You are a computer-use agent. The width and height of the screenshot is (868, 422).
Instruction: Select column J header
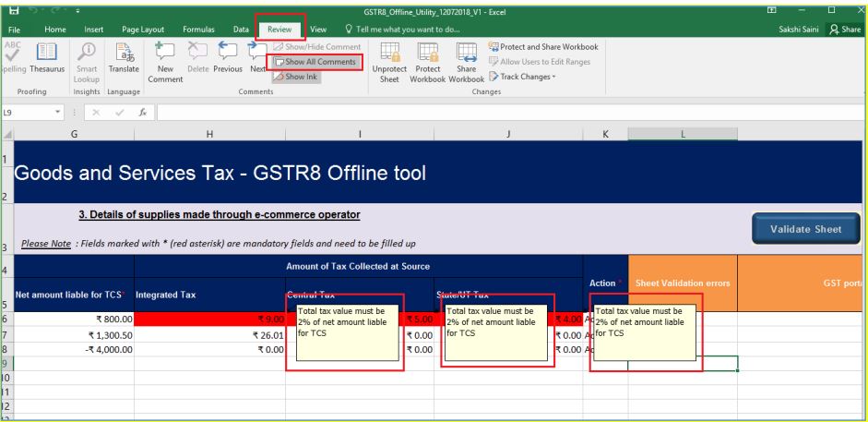coord(509,134)
